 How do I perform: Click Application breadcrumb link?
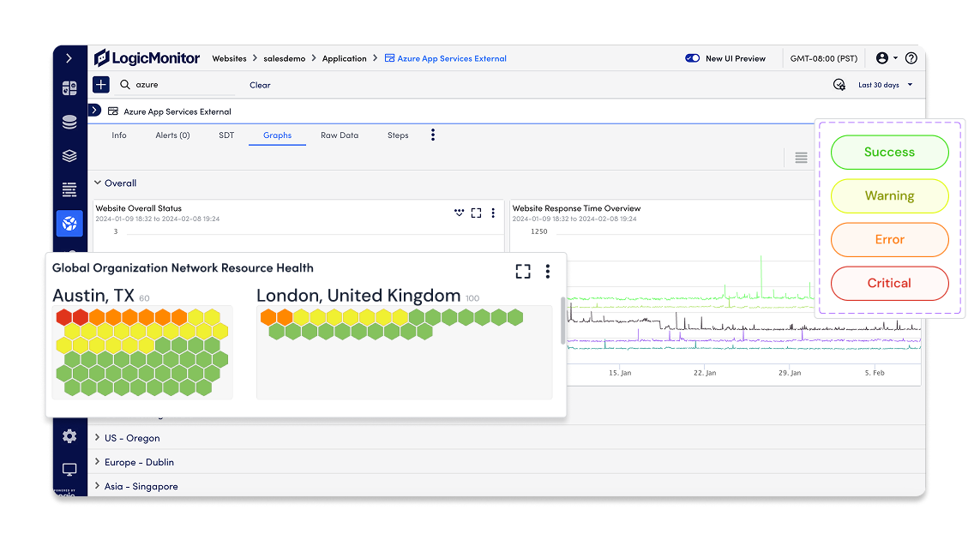(x=345, y=59)
